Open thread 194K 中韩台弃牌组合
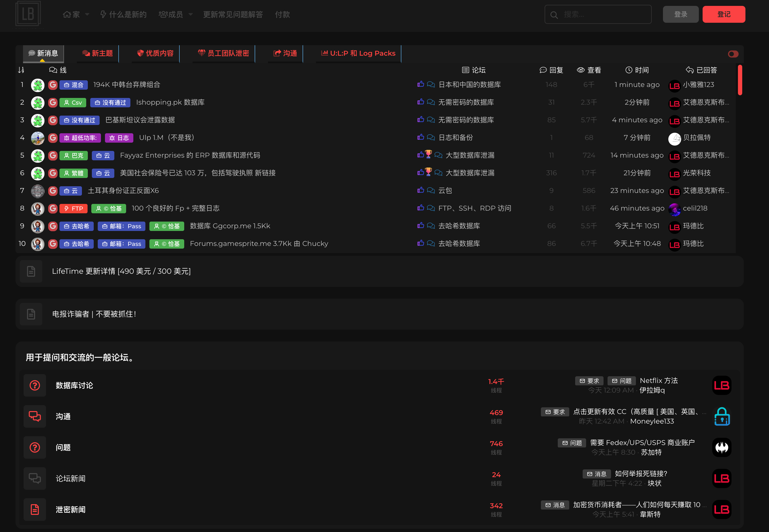This screenshot has height=532, width=769. tap(127, 85)
